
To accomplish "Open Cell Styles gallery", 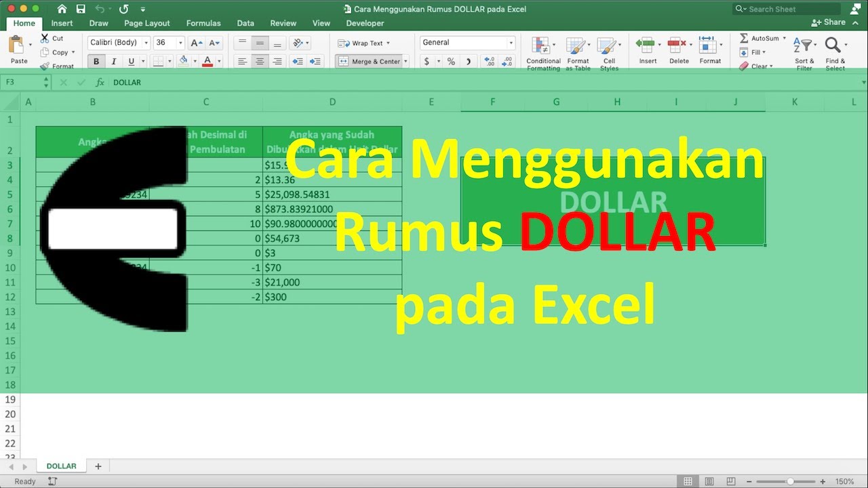I will (x=609, y=54).
